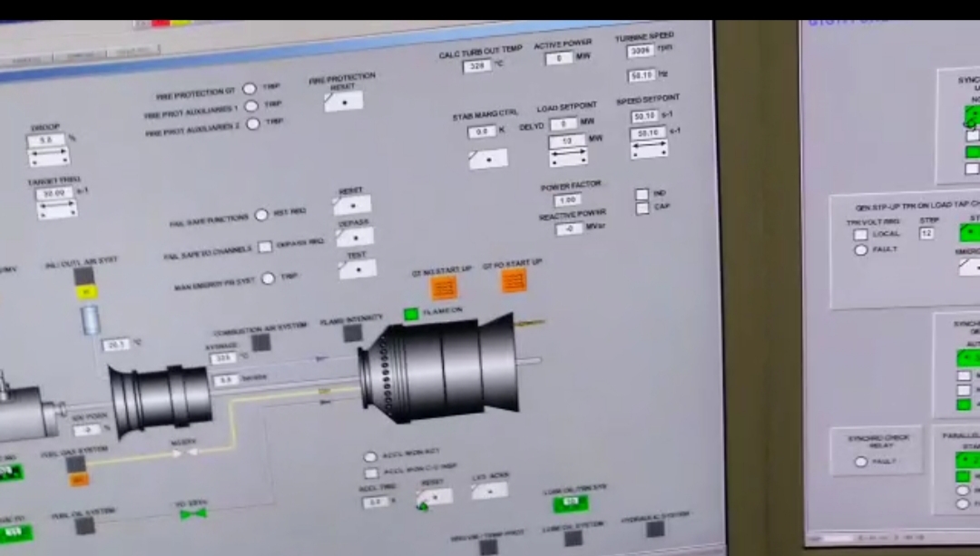This screenshot has height=556, width=980.
Task: Tick the IND checkbox beside POWER FACTOR
Action: 642,194
